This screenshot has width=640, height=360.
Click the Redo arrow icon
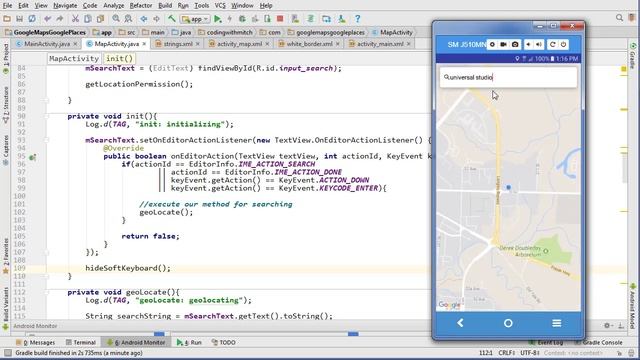(x=60, y=19)
